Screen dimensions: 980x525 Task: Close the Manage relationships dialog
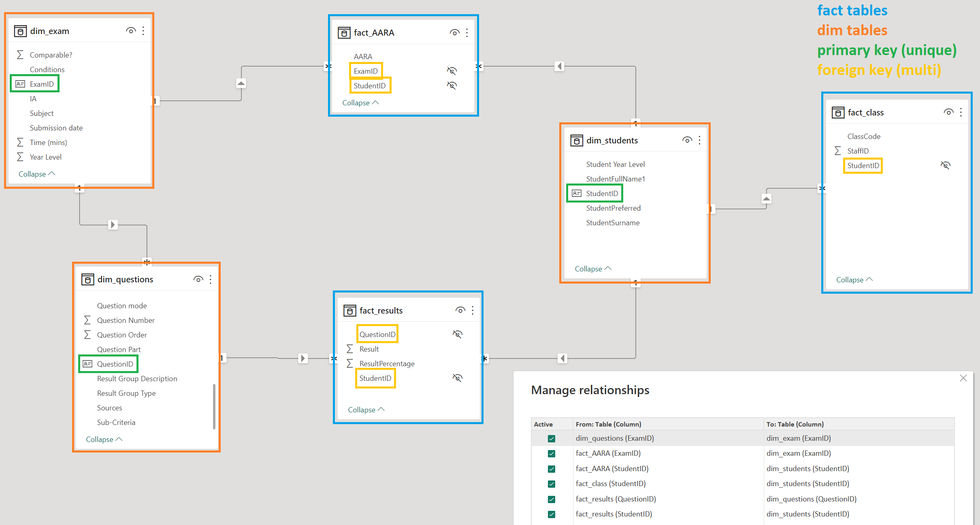[963, 378]
